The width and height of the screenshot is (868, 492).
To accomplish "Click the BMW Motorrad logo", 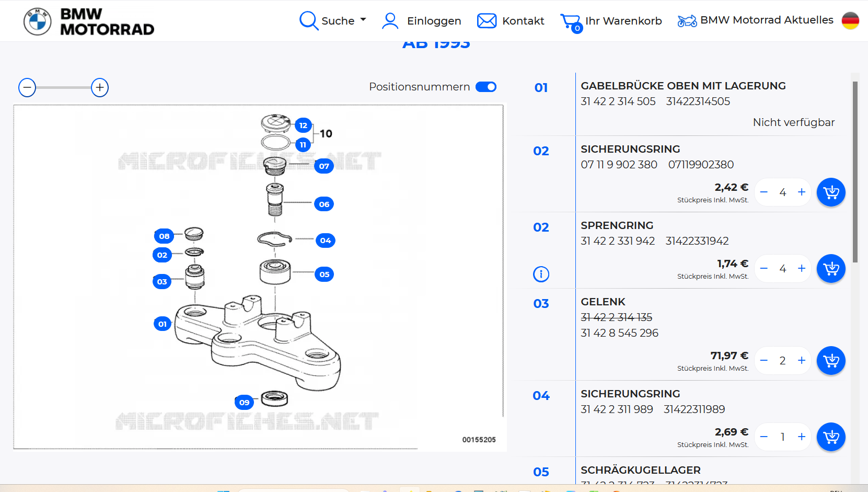I will [x=89, y=21].
